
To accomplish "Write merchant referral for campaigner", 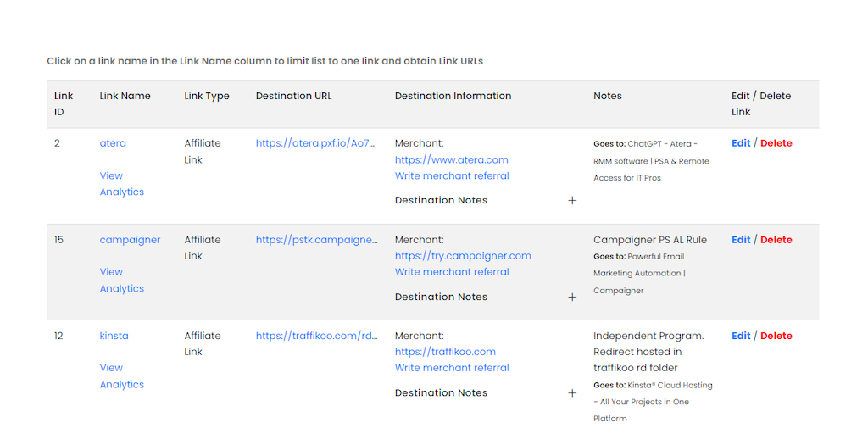I will pos(452,272).
